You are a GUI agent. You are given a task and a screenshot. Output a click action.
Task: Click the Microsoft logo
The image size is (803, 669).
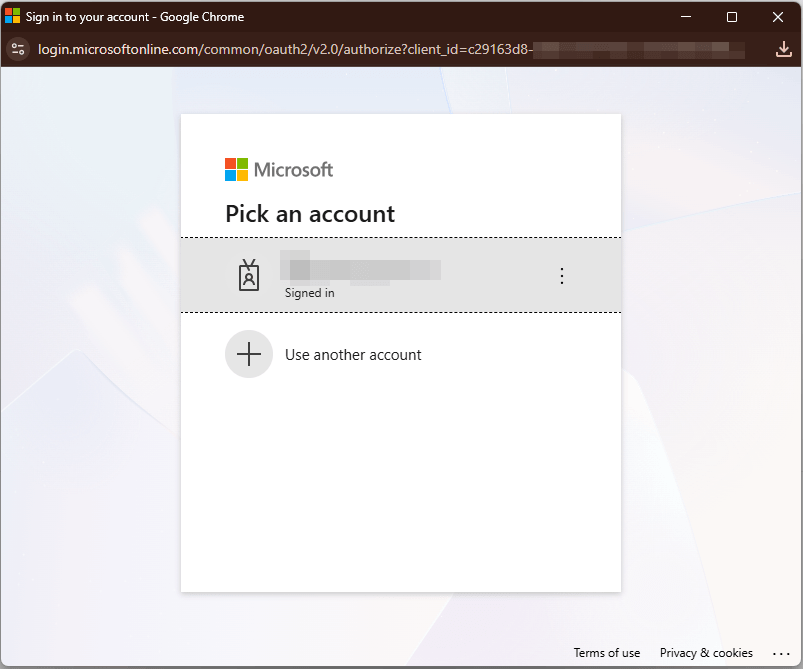coord(279,170)
